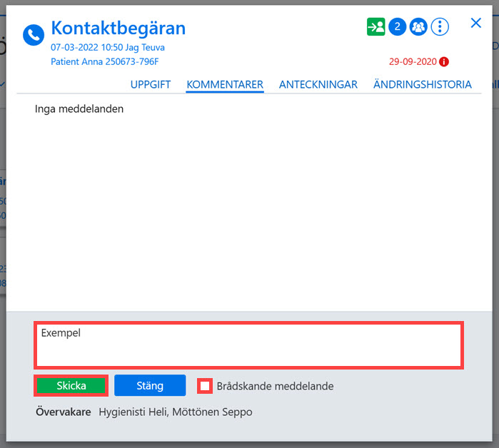Image resolution: width=499 pixels, height=448 pixels.
Task: Send the comment with the Skicka button
Action: click(x=71, y=385)
